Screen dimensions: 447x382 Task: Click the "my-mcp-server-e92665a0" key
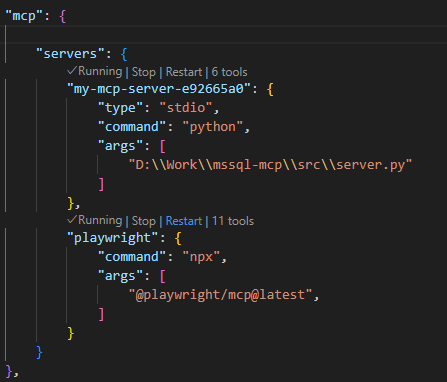[x=159, y=89]
